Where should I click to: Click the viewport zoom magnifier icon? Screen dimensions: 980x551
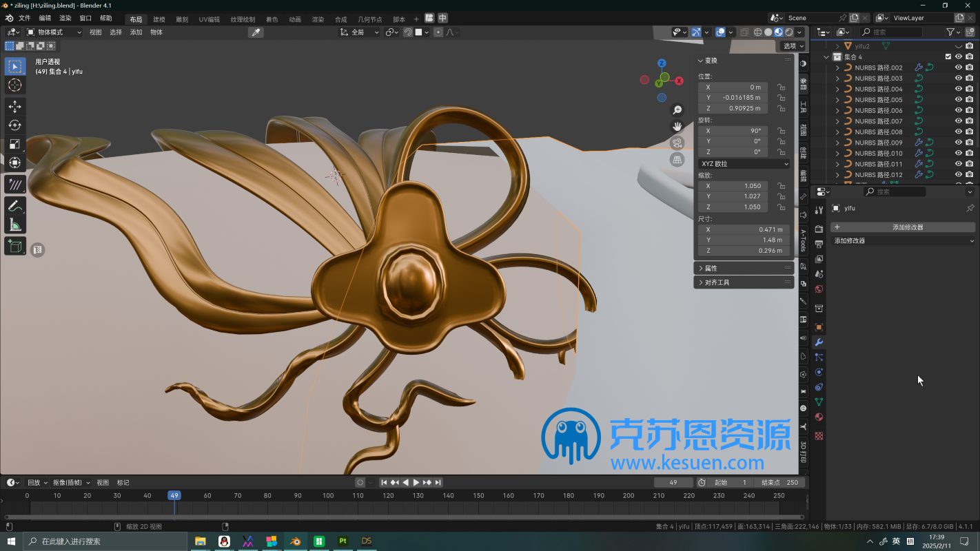[677, 110]
